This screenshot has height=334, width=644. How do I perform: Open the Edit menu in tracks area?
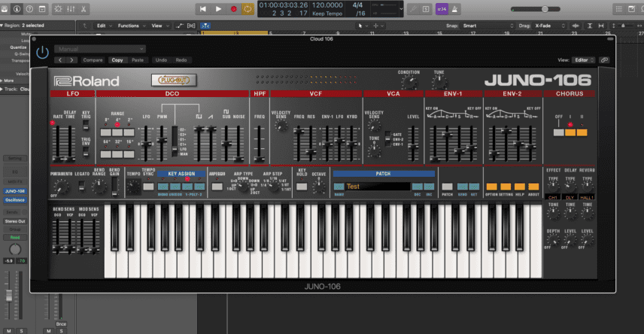tap(104, 26)
